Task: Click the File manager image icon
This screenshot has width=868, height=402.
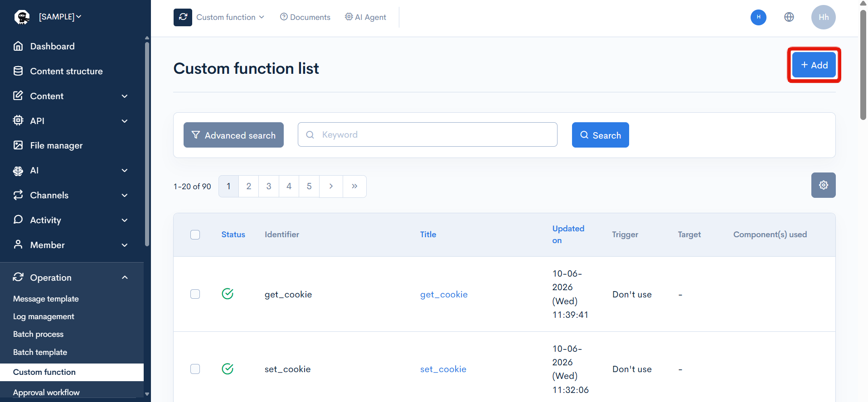Action: point(18,145)
